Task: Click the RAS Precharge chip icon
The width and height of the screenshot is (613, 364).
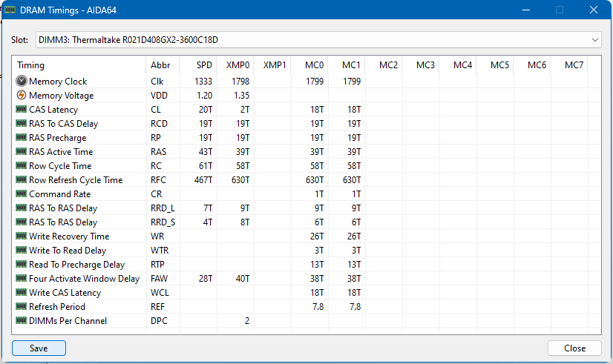Action: click(x=21, y=137)
